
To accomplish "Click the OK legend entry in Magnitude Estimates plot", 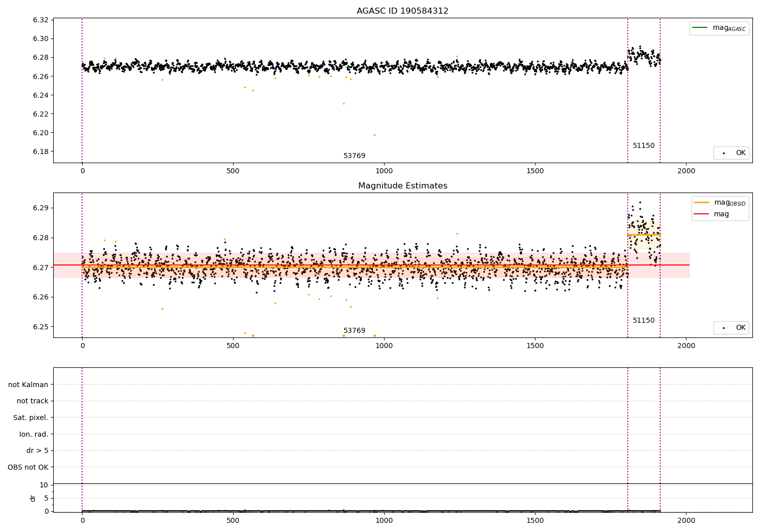I will tap(731, 328).
